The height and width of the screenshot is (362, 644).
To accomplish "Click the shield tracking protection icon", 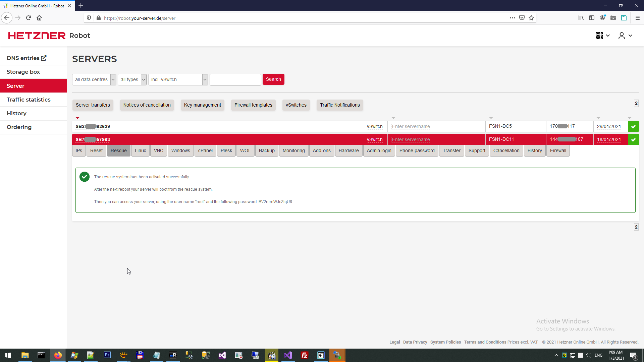I will pyautogui.click(x=89, y=18).
